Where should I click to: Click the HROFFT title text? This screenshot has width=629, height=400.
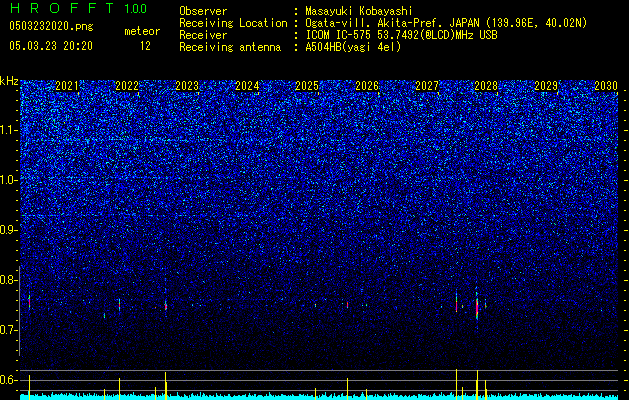point(62,8)
